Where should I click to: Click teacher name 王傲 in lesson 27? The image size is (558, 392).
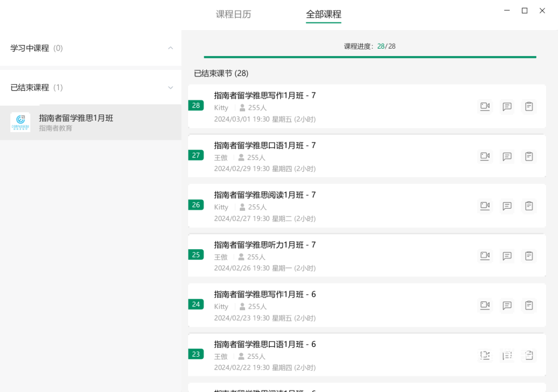tap(221, 157)
